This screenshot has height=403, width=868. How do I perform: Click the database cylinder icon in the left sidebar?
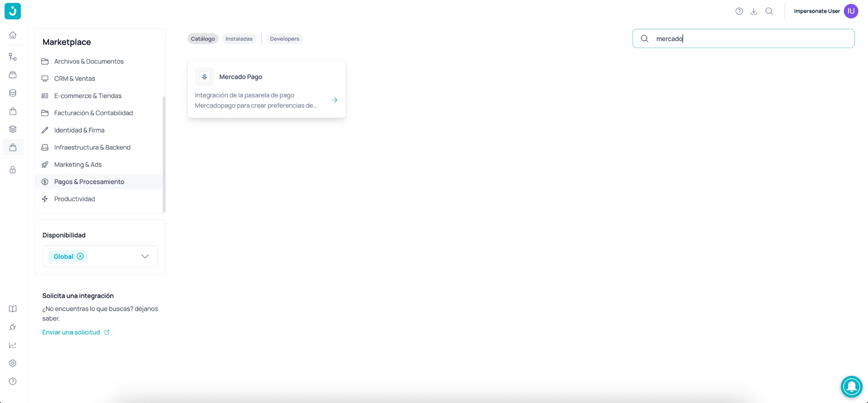click(x=13, y=93)
